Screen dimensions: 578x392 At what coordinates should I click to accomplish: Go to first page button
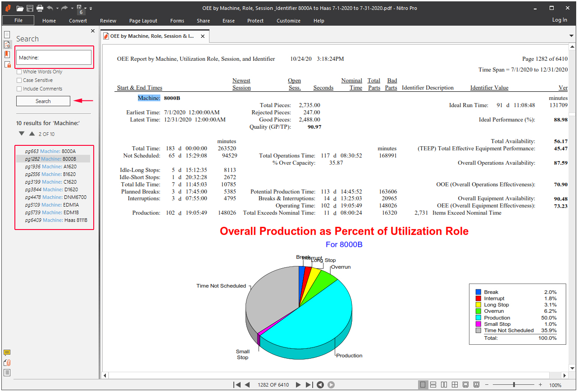237,385
